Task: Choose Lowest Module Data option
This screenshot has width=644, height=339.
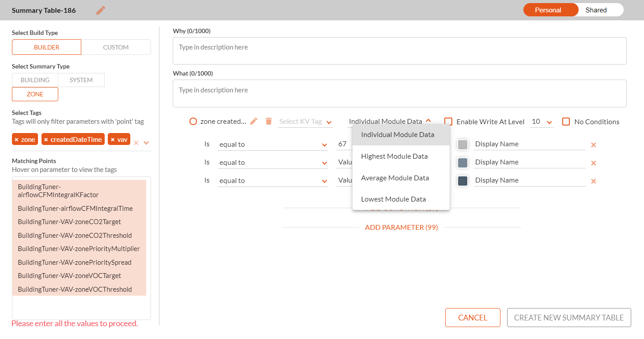Action: (401, 199)
